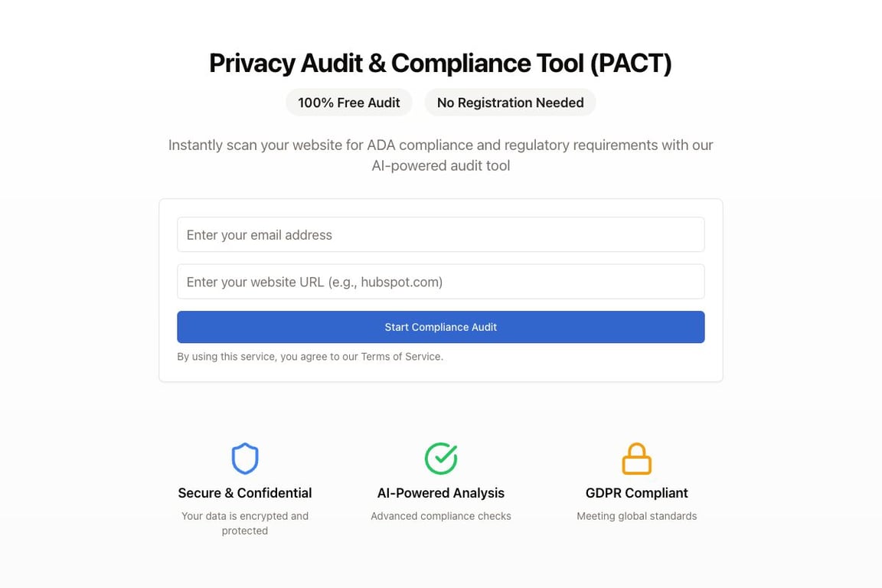Click the 'AI-powered audit tool' tagline line
Image resolution: width=882 pixels, height=588 pixels.
440,165
